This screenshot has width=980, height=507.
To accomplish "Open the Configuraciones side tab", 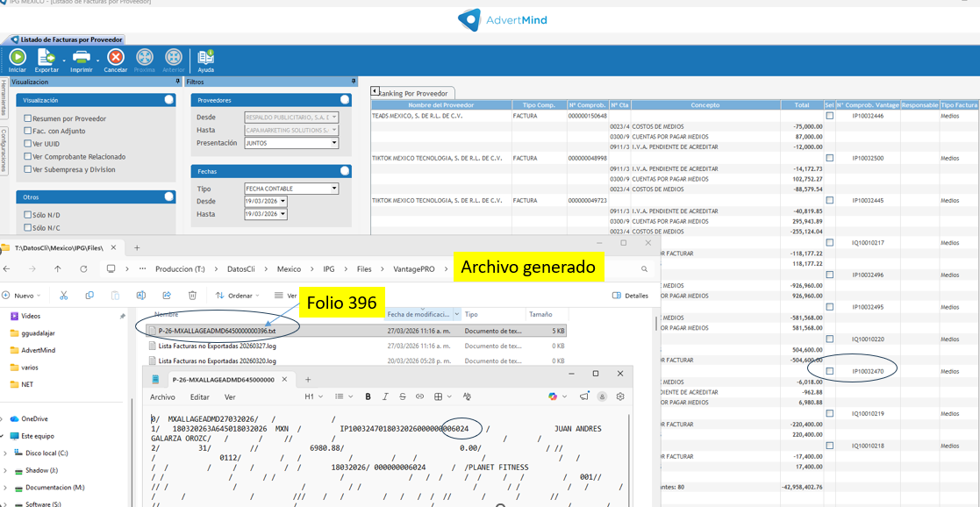I will pyautogui.click(x=4, y=150).
